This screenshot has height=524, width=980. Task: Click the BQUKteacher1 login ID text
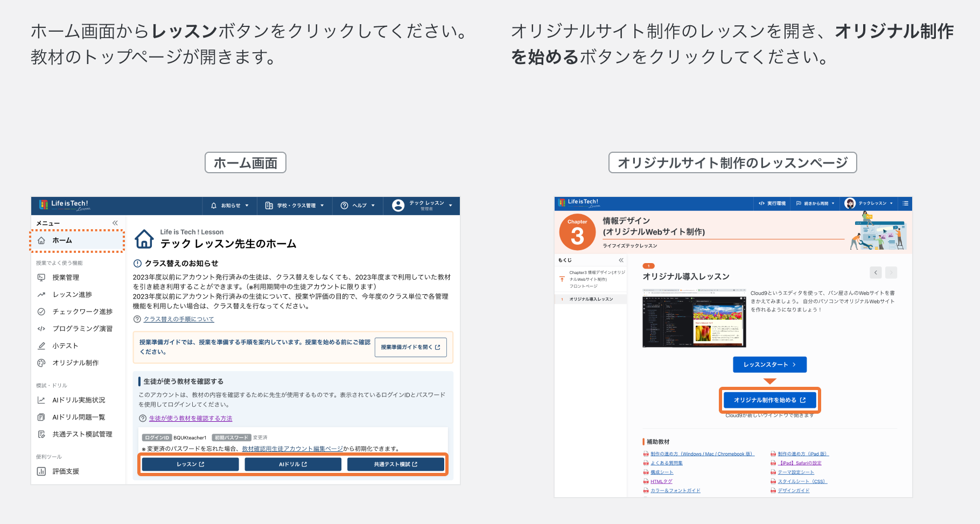click(190, 438)
